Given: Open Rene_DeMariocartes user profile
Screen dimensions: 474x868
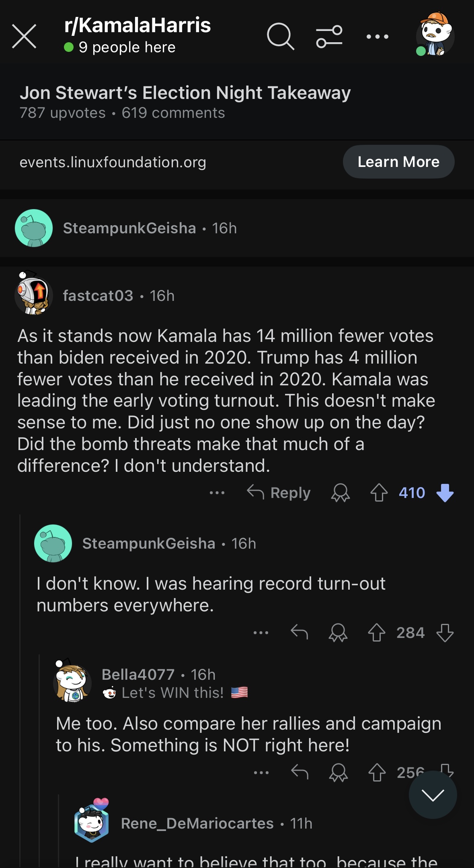Looking at the screenshot, I should (x=197, y=823).
